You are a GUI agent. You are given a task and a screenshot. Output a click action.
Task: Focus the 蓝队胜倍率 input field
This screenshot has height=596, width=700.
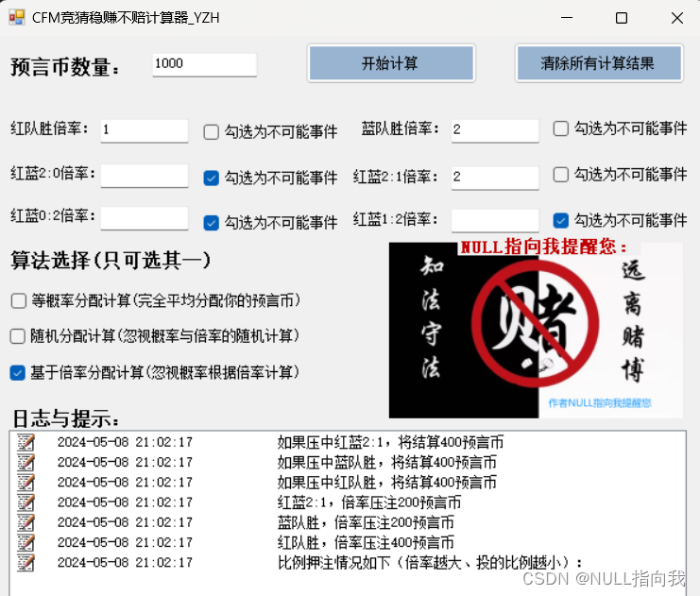pos(495,130)
